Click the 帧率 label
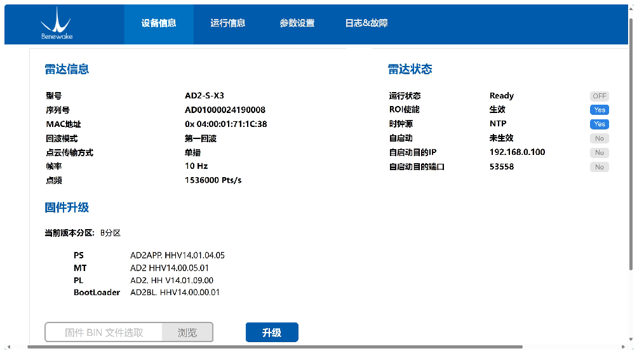 54,166
